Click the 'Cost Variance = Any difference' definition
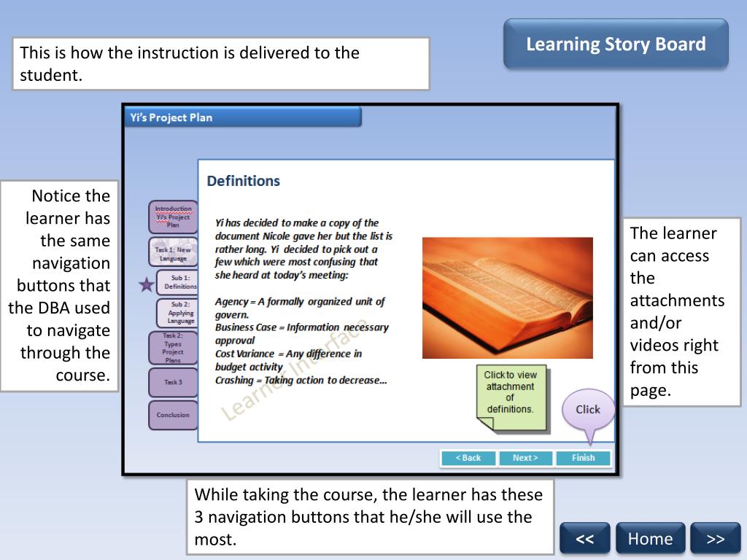Screen dimensions: 747x560 (289, 360)
